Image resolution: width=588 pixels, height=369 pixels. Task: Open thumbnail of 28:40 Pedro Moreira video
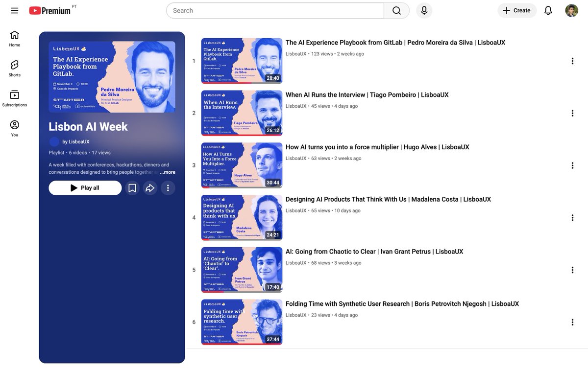click(242, 61)
